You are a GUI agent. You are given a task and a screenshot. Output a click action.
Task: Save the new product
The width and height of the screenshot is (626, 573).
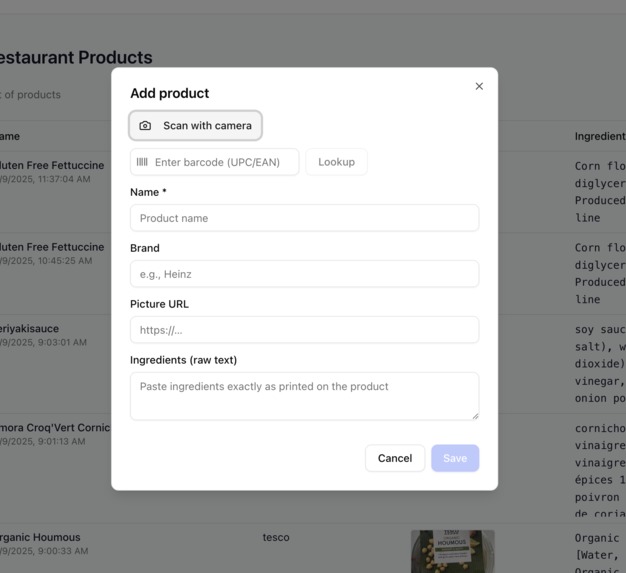[x=455, y=458]
